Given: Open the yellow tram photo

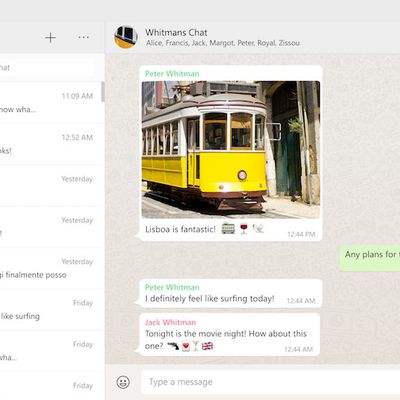Looking at the screenshot, I should point(231,150).
